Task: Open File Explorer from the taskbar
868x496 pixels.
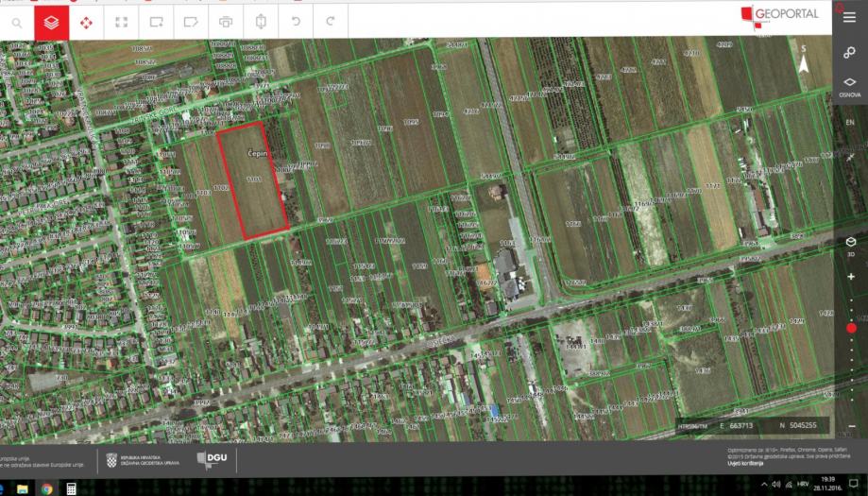Action: click(22, 488)
